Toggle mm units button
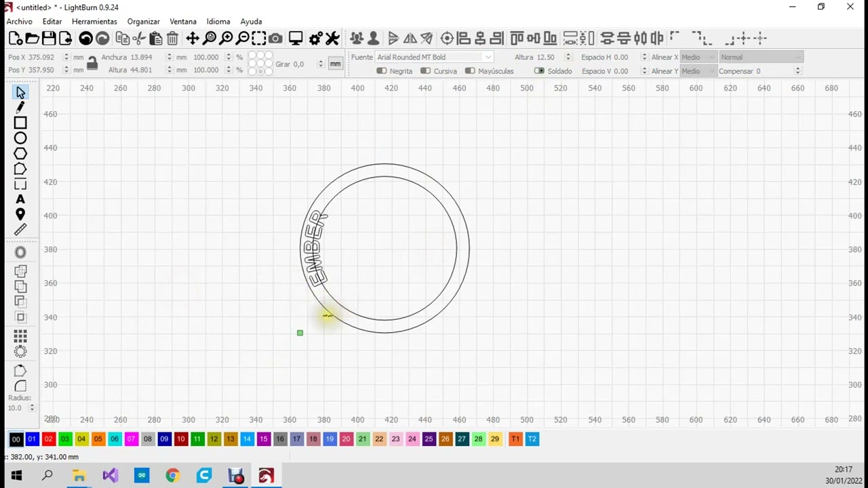This screenshot has height=488, width=868. (335, 64)
